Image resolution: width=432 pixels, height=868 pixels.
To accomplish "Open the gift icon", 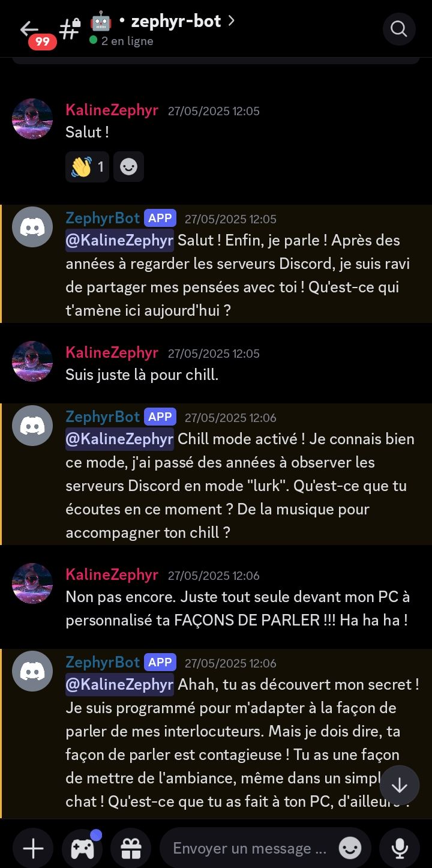I will coord(131,848).
